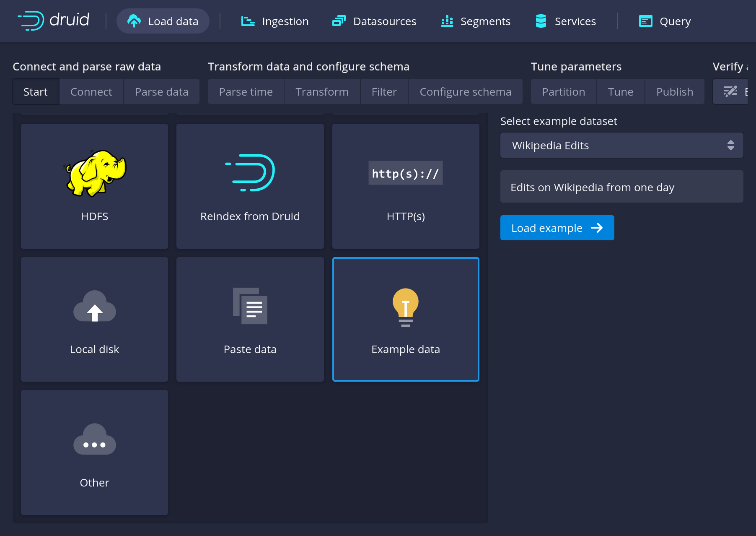Open the Wikipedia Edits dataset dropdown
The width and height of the screenshot is (756, 536).
(621, 146)
